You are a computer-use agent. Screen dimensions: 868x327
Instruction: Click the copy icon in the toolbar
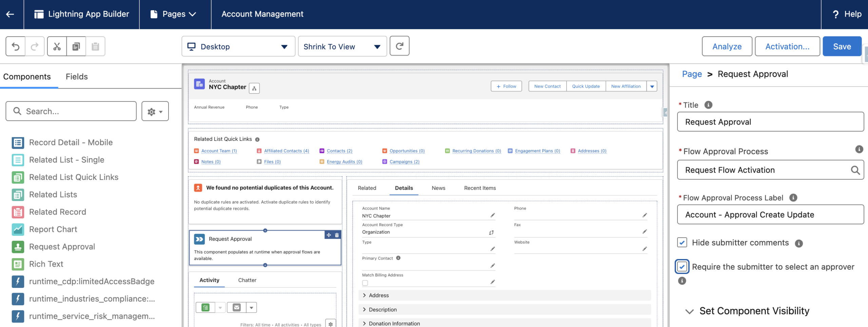point(76,46)
